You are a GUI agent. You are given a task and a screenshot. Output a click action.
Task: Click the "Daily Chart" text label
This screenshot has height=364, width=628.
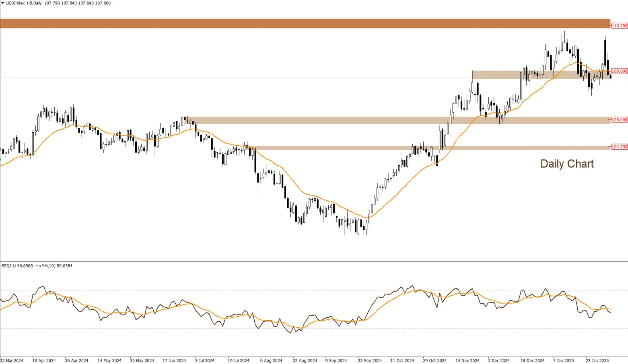[566, 164]
